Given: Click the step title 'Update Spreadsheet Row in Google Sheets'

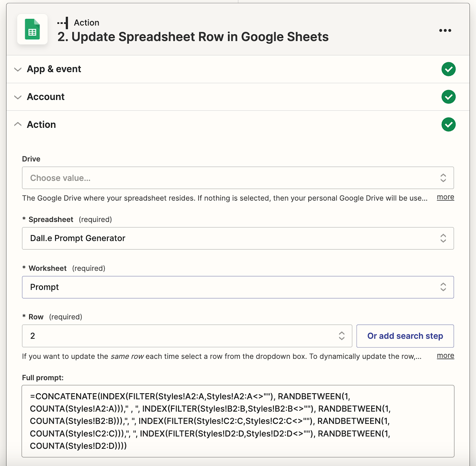Looking at the screenshot, I should point(193,37).
